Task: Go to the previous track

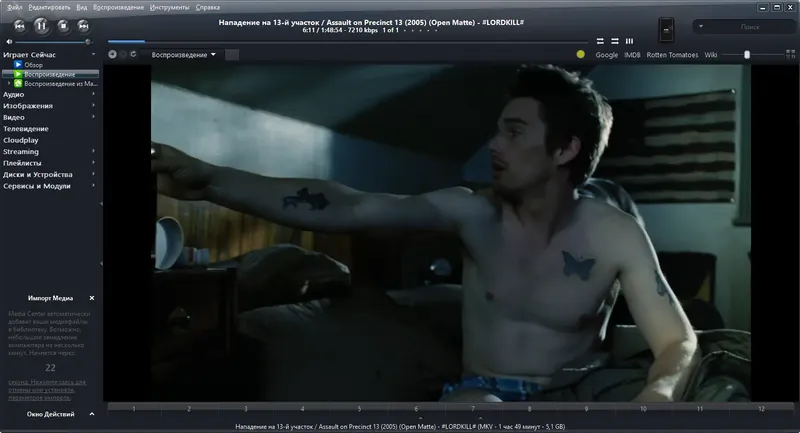Action: 19,26
